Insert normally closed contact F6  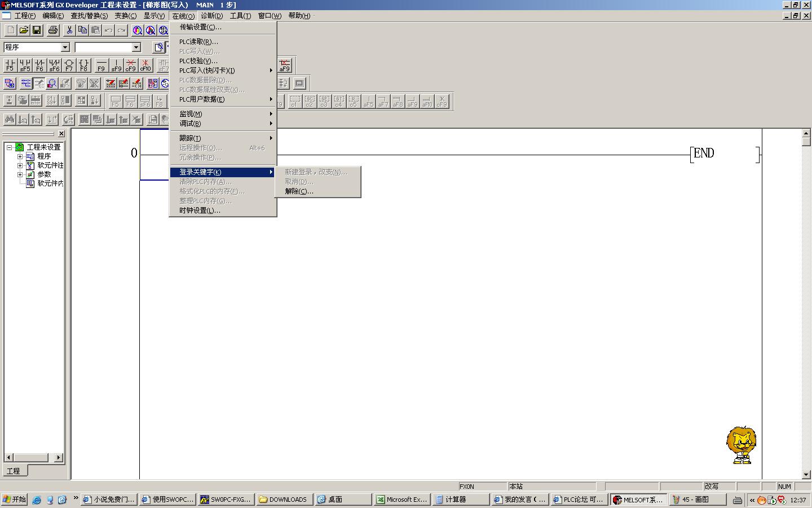39,65
